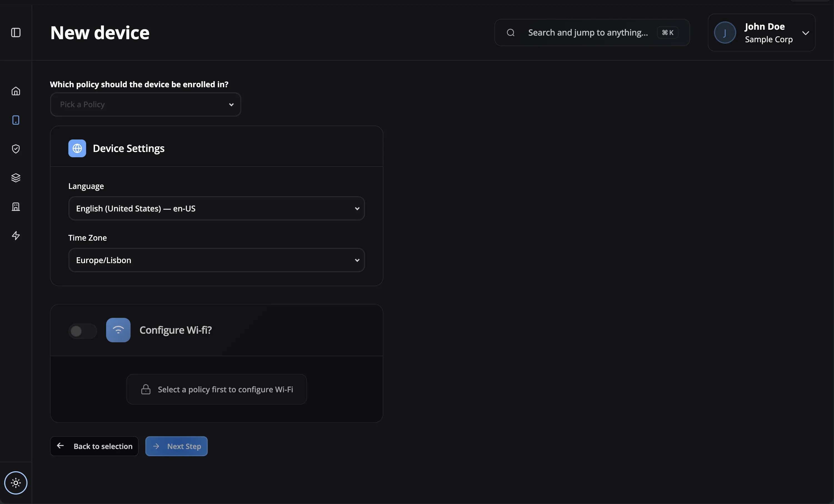
Task: Click the Next Step button
Action: (x=176, y=446)
